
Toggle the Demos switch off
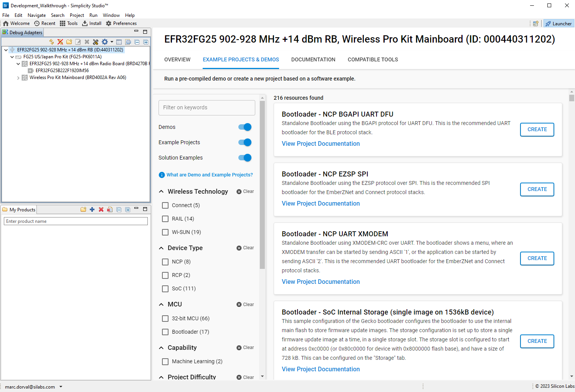point(245,127)
